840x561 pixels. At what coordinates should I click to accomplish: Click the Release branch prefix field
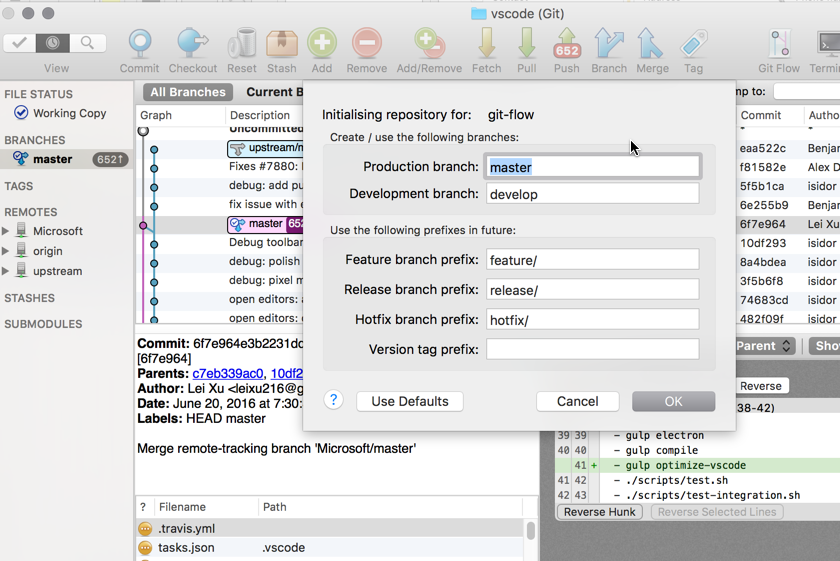click(x=592, y=290)
